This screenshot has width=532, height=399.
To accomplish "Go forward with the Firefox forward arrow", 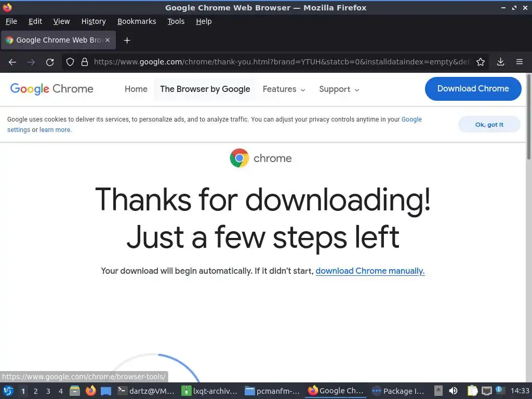I will tap(31, 62).
